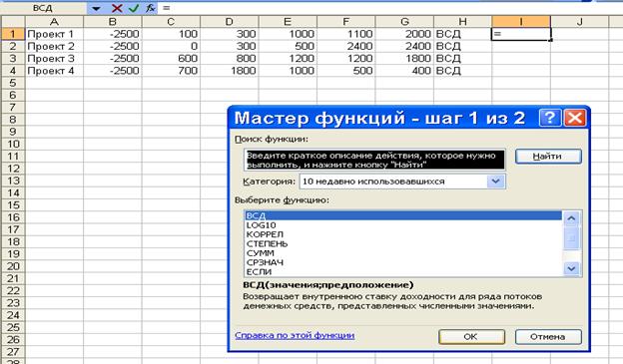This screenshot has height=364, width=623.
Task: Click cell F1 with value 1100
Action: pos(346,34)
